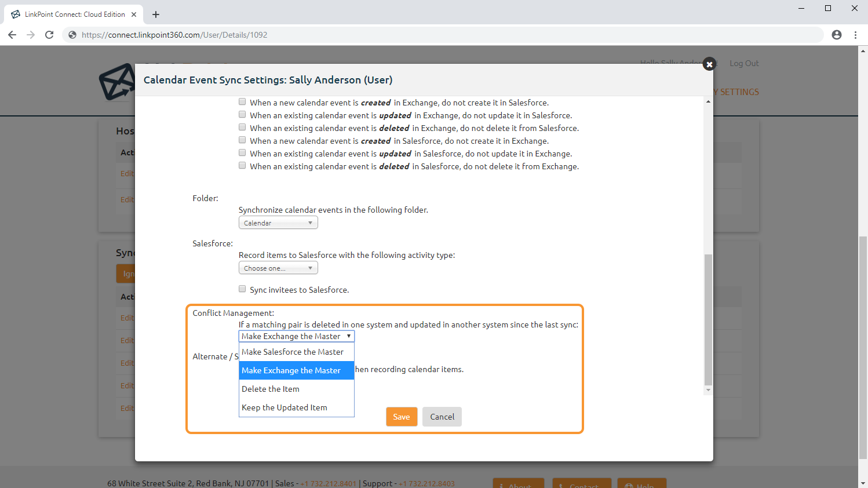The height and width of the screenshot is (488, 868).
Task: Open a new browser tab
Action: 155,14
